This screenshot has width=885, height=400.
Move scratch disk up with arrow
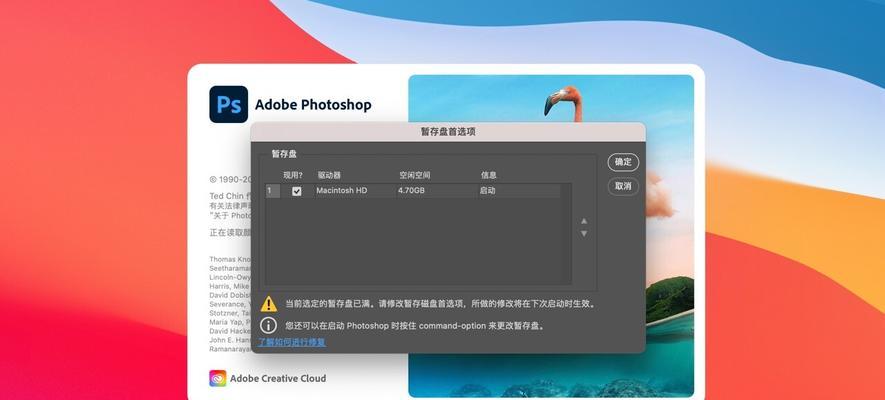point(584,221)
